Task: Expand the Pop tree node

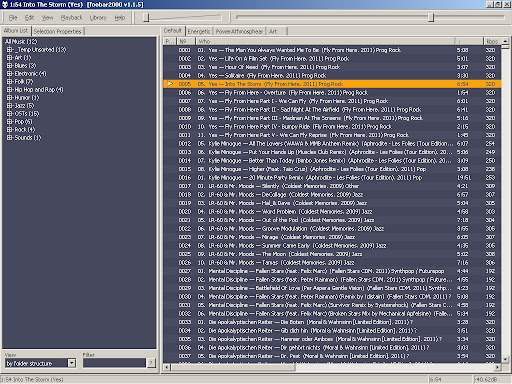Action: tap(9, 122)
